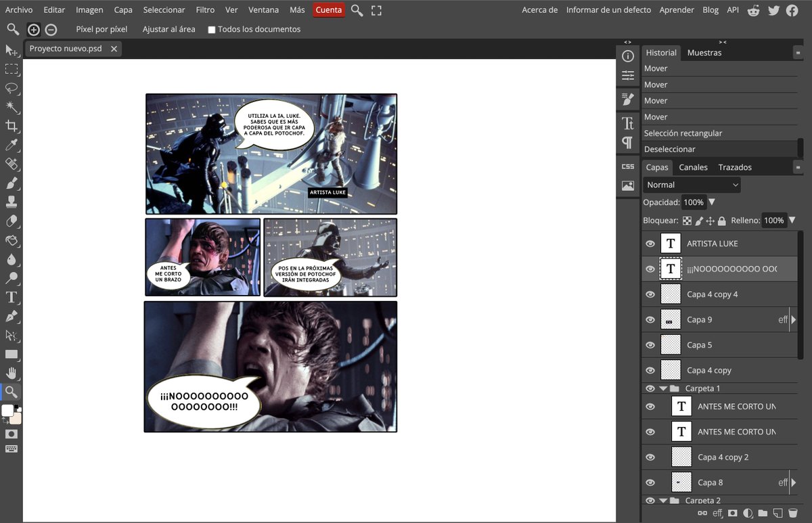
Task: Select the Paint Bucket tool
Action: click(x=12, y=240)
